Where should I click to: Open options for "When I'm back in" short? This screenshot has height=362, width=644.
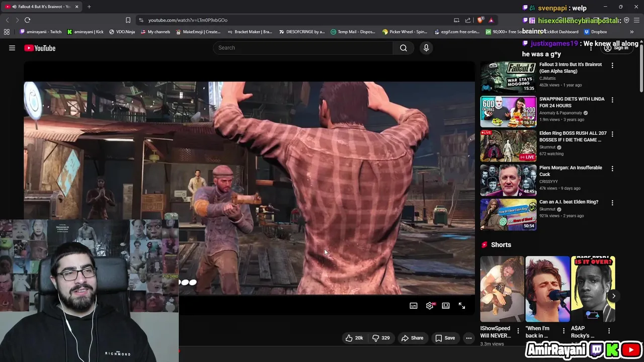[563, 331]
